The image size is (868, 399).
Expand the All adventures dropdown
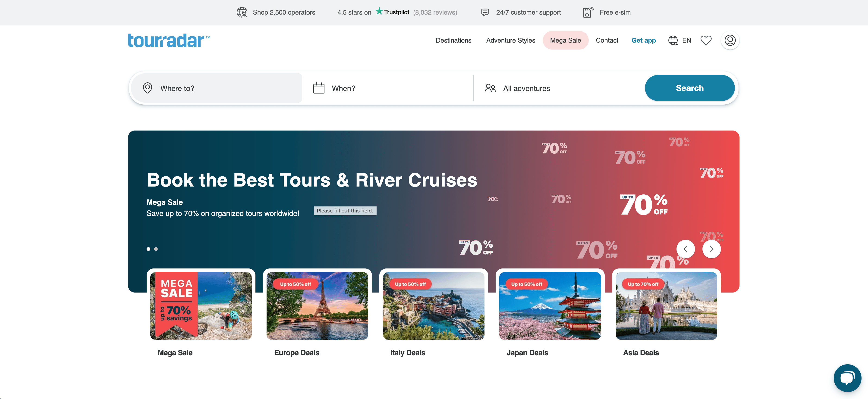pyautogui.click(x=526, y=88)
